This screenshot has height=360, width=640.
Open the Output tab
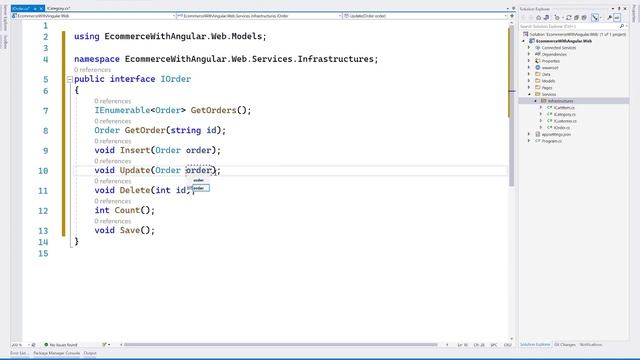pos(90,353)
